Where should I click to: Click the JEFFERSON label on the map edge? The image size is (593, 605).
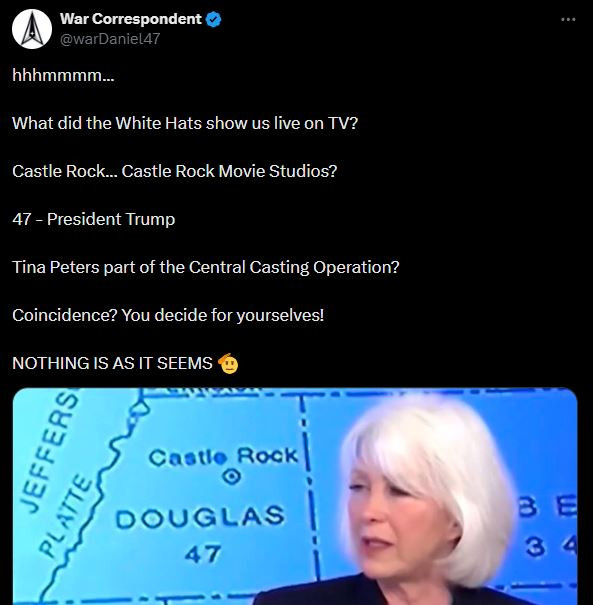pos(48,449)
